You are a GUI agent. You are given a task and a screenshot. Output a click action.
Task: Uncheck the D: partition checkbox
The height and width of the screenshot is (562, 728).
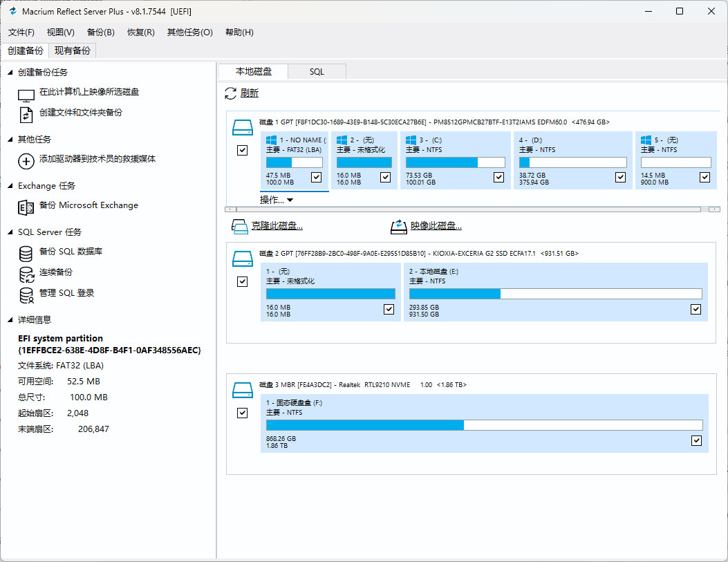pyautogui.click(x=620, y=177)
